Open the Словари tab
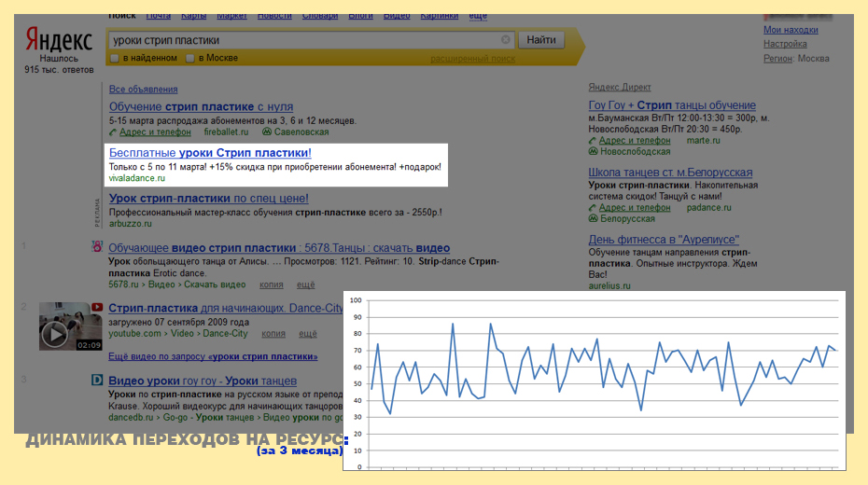The width and height of the screenshot is (868, 485). pyautogui.click(x=320, y=16)
